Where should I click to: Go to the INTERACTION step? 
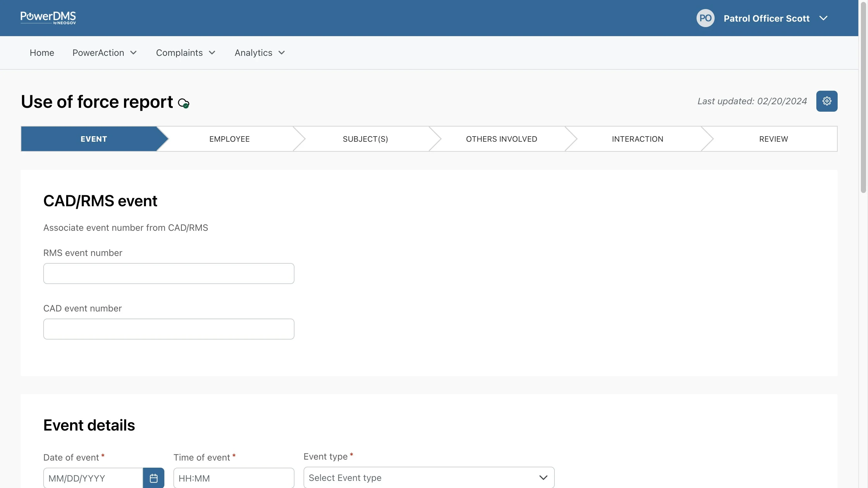tap(637, 139)
